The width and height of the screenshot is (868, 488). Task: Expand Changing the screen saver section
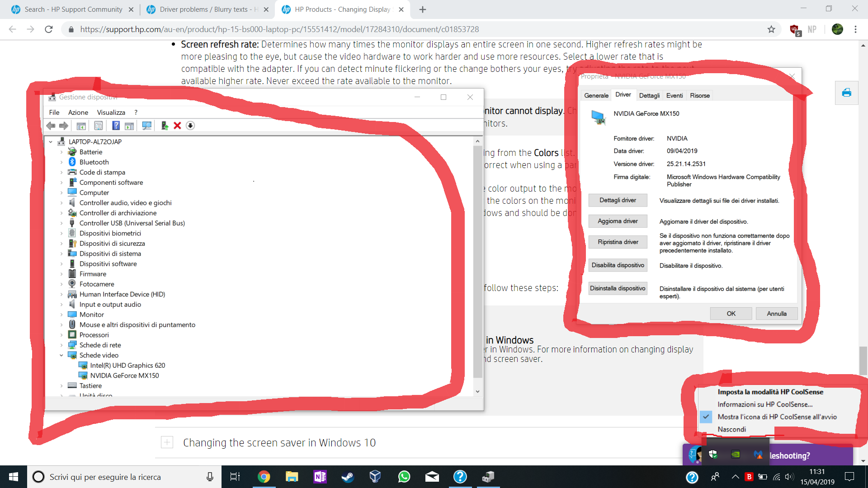167,442
